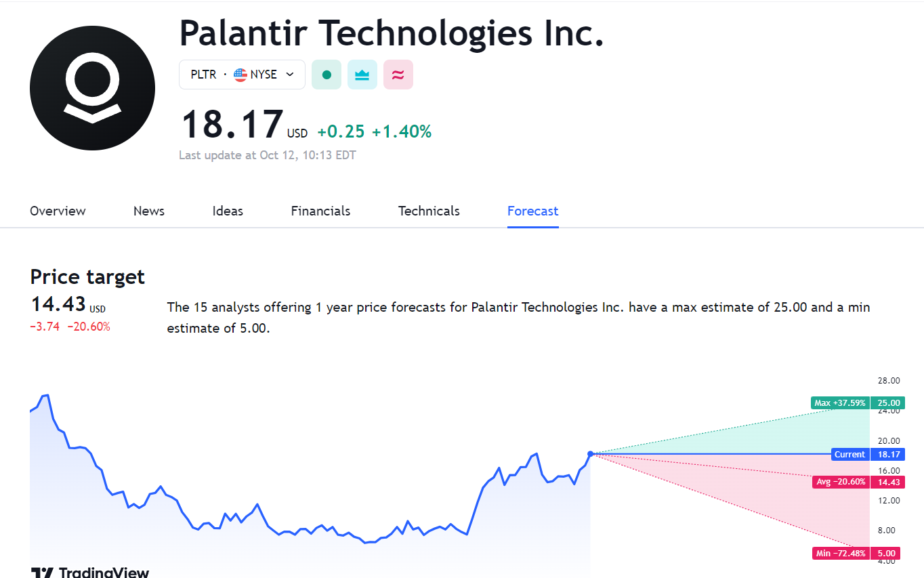Open the Financials tab
This screenshot has height=578, width=924.
click(320, 211)
